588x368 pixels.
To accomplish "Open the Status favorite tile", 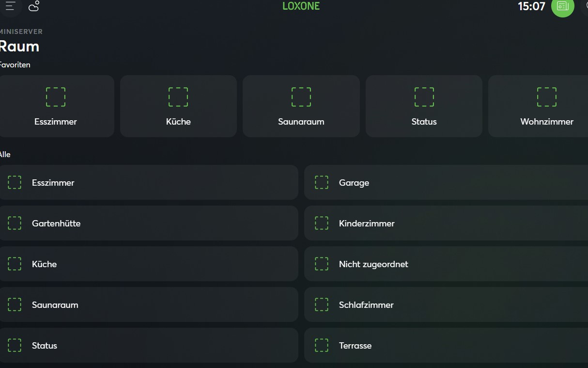I will click(x=424, y=106).
